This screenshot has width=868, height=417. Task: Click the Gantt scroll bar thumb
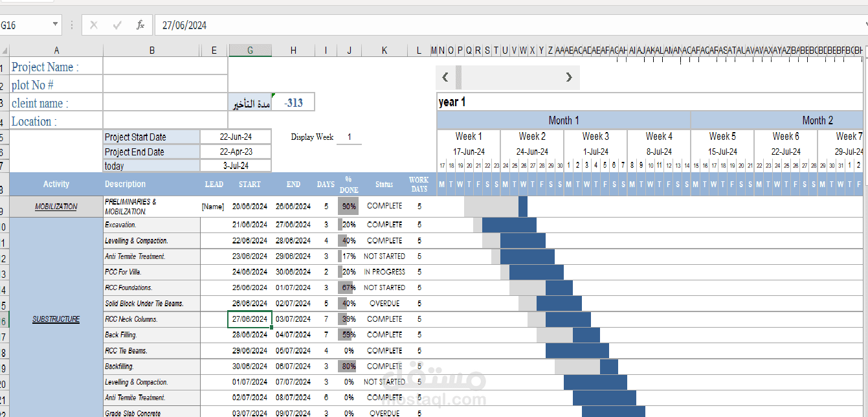pyautogui.click(x=459, y=77)
